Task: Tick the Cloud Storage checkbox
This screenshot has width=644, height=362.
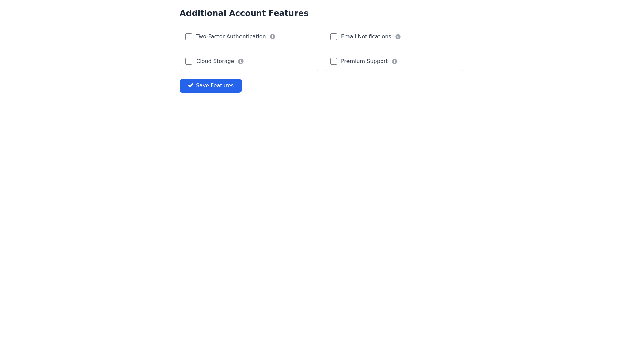Action: 189,61
